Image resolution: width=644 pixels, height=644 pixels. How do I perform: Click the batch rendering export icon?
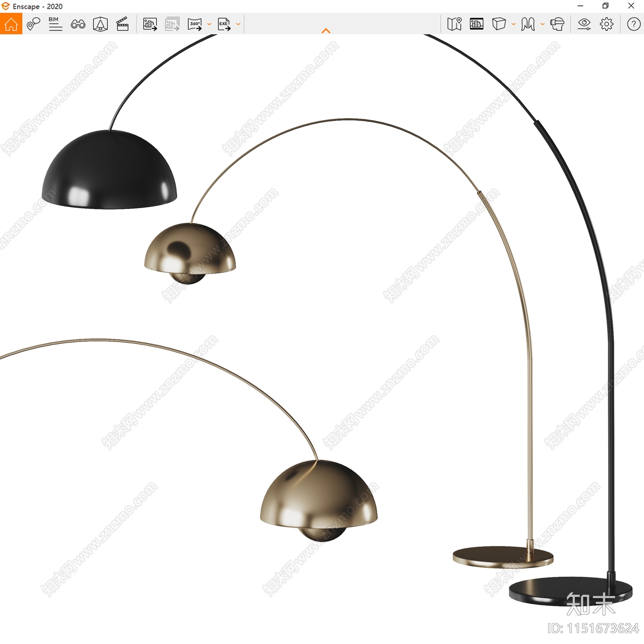172,24
